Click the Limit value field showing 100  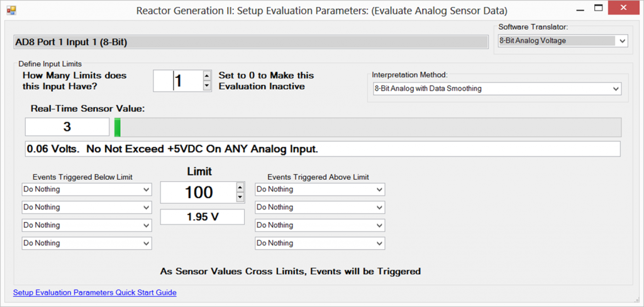tap(198, 193)
